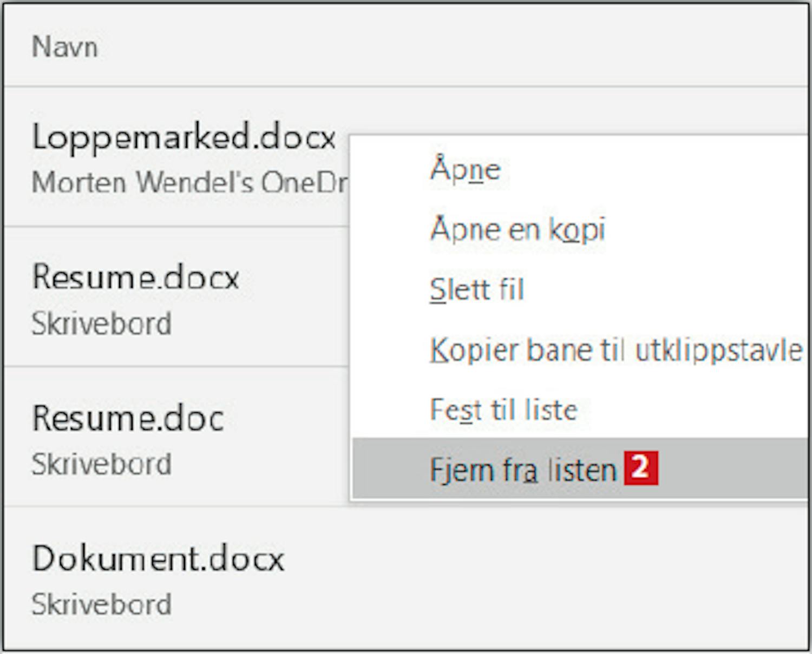812x654 pixels.
Task: Select the Resume.doc file entry
Action: pos(128,418)
